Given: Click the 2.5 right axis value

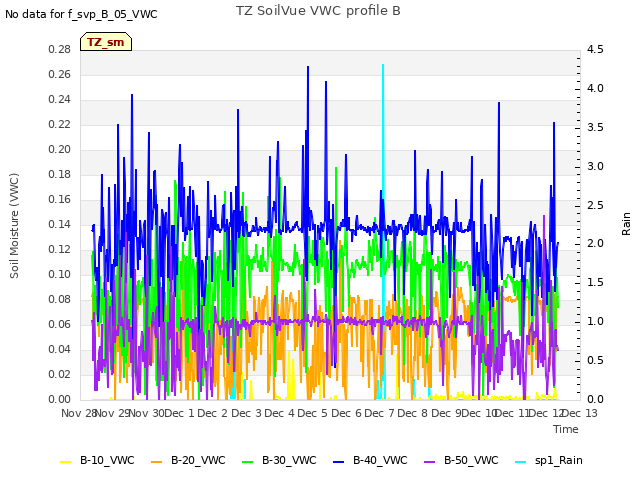Looking at the screenshot, I should (595, 205).
